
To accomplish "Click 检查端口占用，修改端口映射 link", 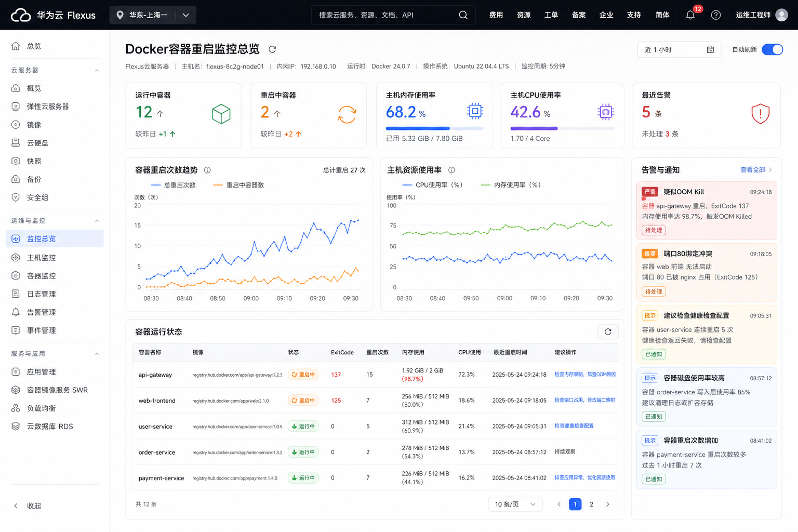I will (584, 400).
